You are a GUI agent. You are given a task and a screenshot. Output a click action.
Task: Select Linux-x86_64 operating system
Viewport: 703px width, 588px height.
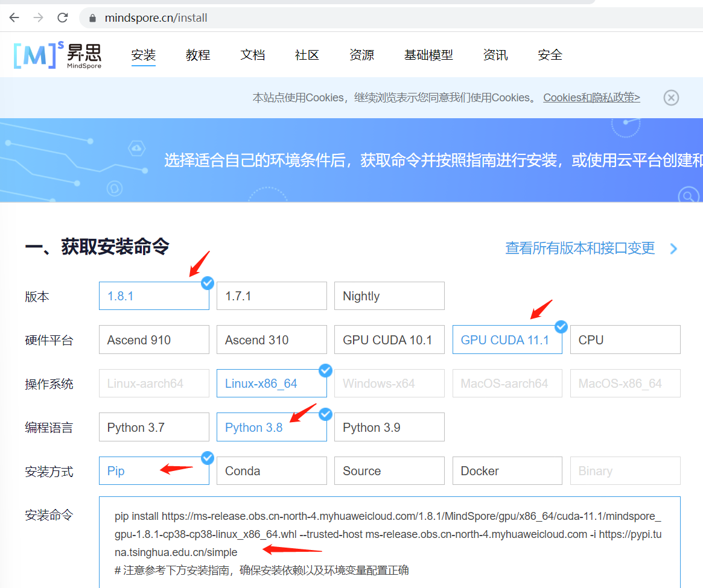[272, 383]
